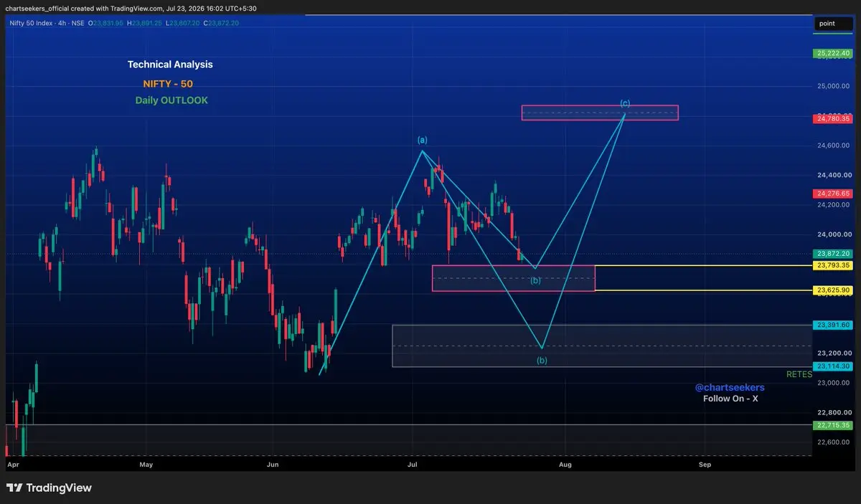Image resolution: width=861 pixels, height=504 pixels.
Task: Select the (b) label in the gray zone
Action: (x=542, y=361)
